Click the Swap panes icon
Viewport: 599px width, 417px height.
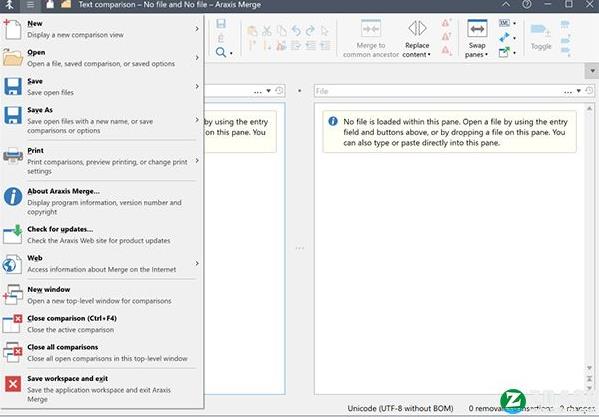[477, 29]
